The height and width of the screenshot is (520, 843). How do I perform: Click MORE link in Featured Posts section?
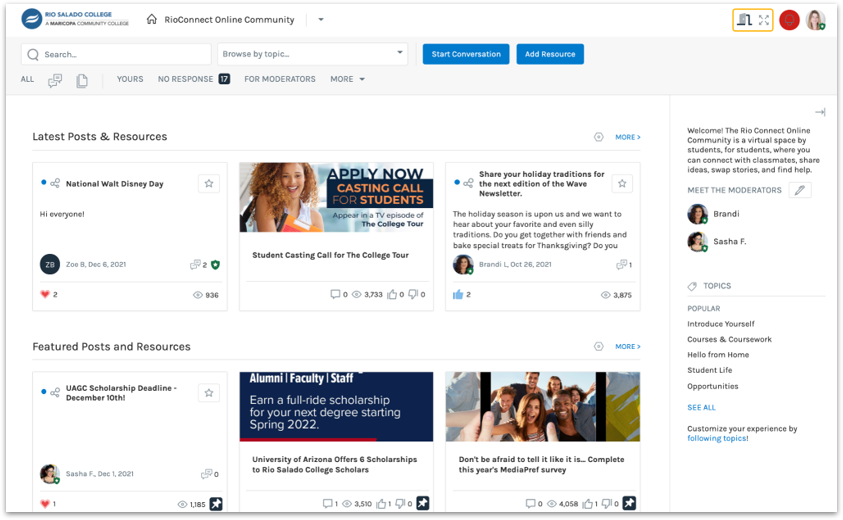pos(627,346)
